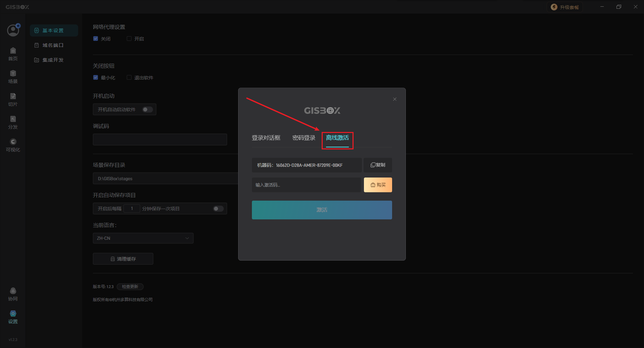
Task: Switch to 登录对话框 tab
Action: [266, 138]
